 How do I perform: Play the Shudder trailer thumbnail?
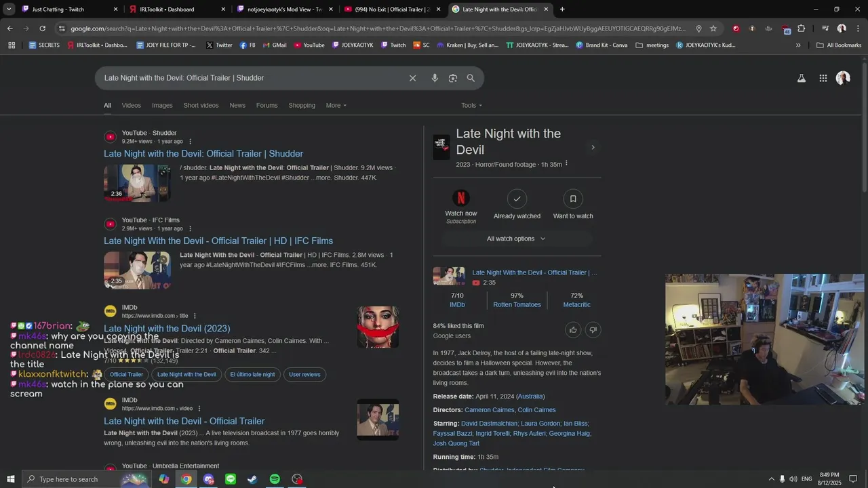point(137,183)
